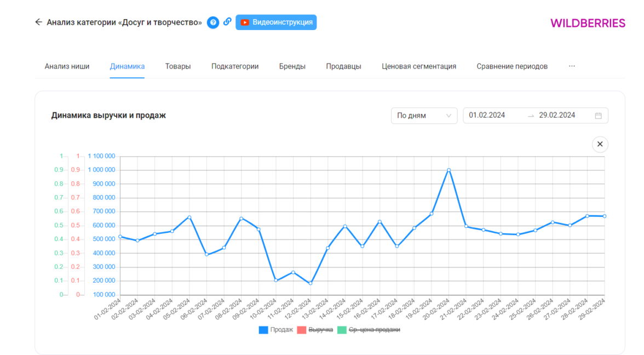Viewport: 644px width, 355px height.
Task: Click the back arrow icon
Action: coord(38,22)
